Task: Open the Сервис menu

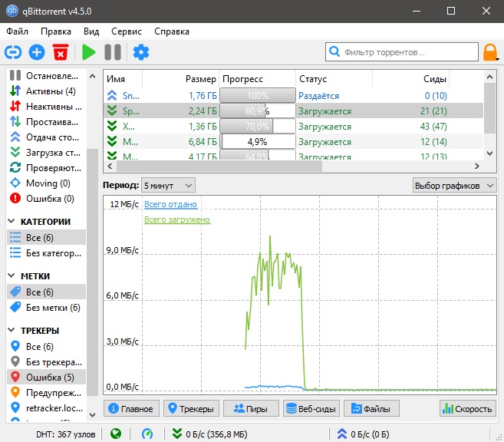Action: [x=126, y=31]
